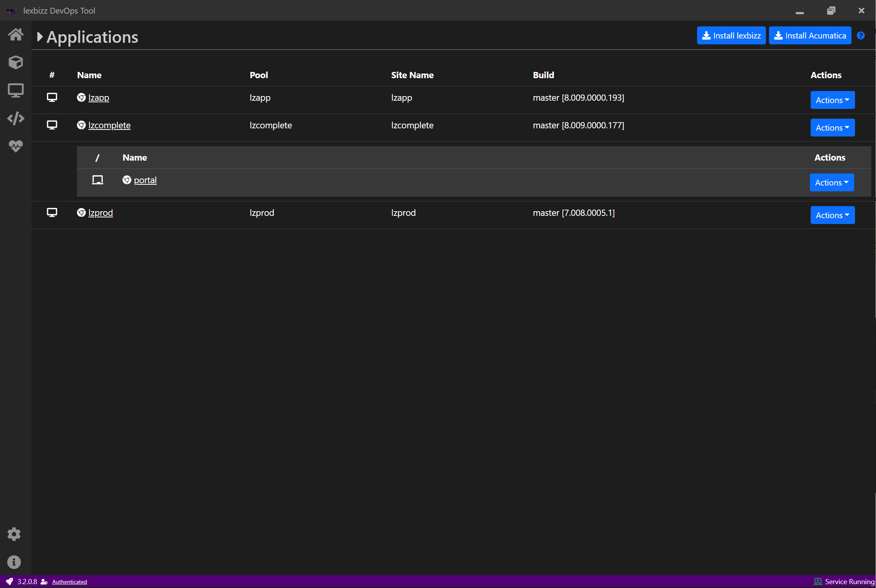876x588 pixels.
Task: Click the info circle sidebar icon
Action: click(14, 562)
